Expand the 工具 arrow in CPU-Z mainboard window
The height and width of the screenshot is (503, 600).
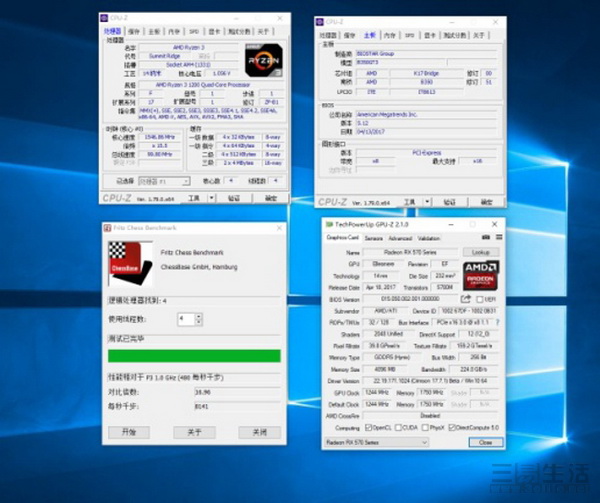[427, 202]
